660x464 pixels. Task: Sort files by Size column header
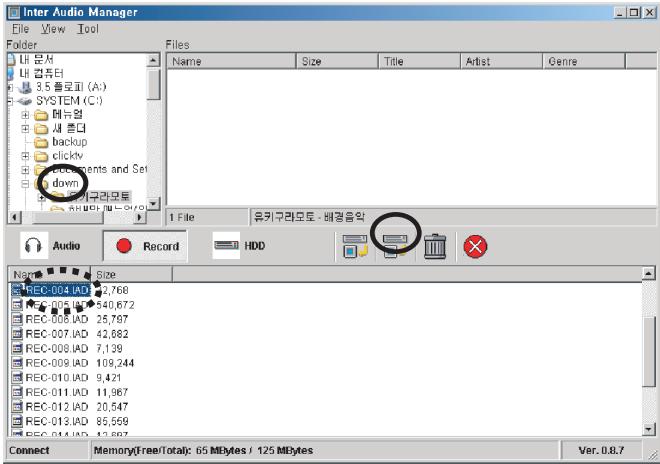click(x=338, y=61)
